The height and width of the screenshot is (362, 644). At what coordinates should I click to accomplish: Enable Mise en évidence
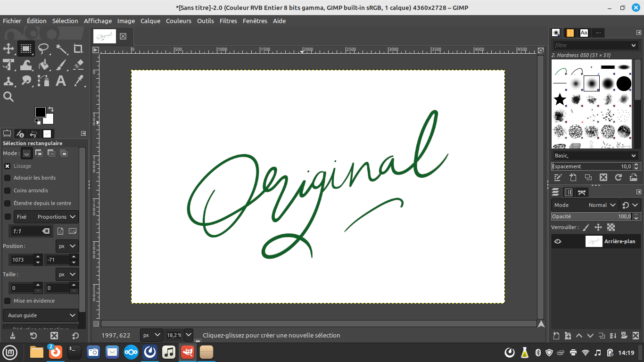[x=8, y=301]
